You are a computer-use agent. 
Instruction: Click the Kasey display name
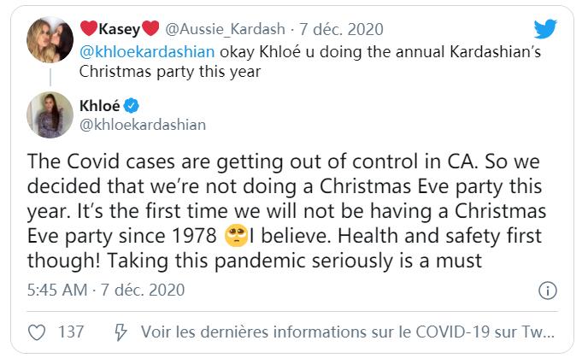pos(121,29)
